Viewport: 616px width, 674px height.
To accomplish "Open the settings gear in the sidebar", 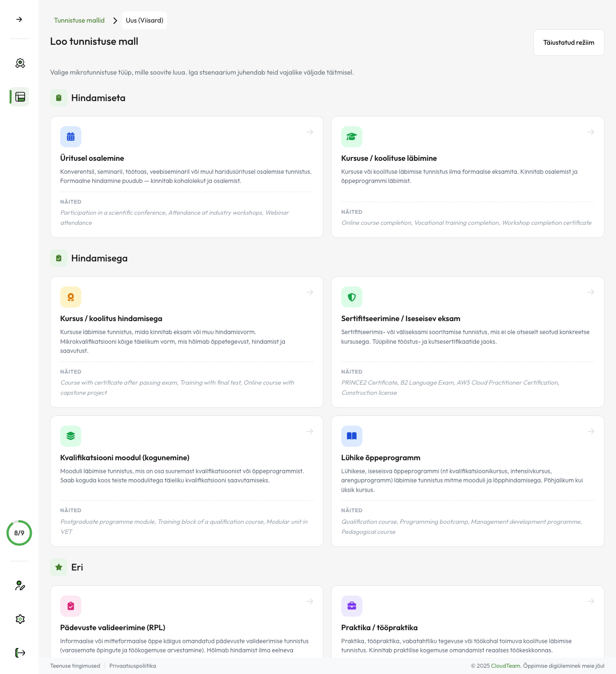I will pos(20,619).
